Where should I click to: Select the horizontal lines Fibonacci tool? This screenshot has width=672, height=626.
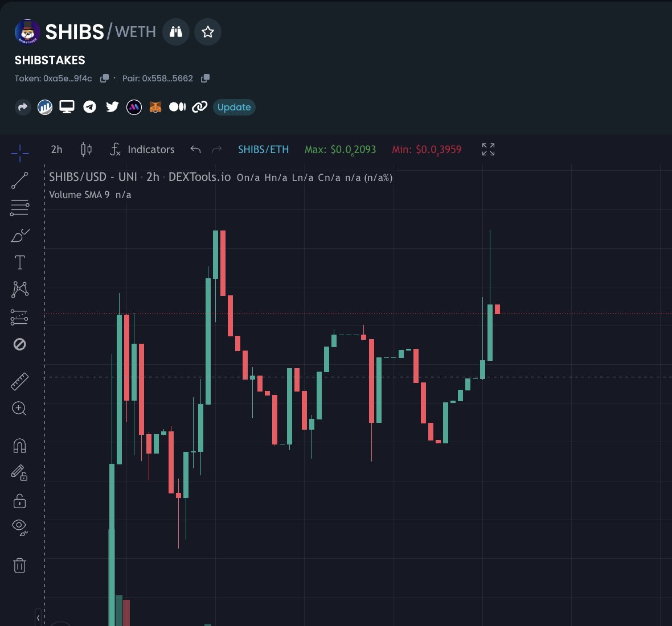20,208
